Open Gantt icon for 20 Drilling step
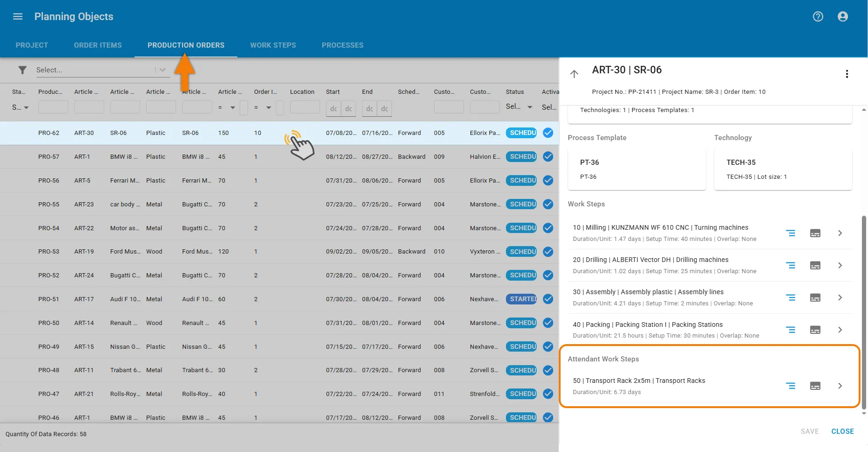Screen dimensions: 868x452 [x=790, y=265]
